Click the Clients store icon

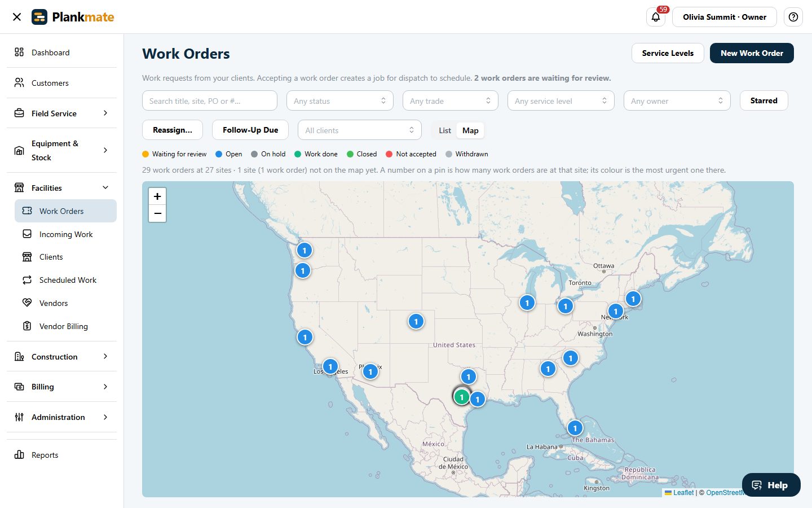click(27, 257)
